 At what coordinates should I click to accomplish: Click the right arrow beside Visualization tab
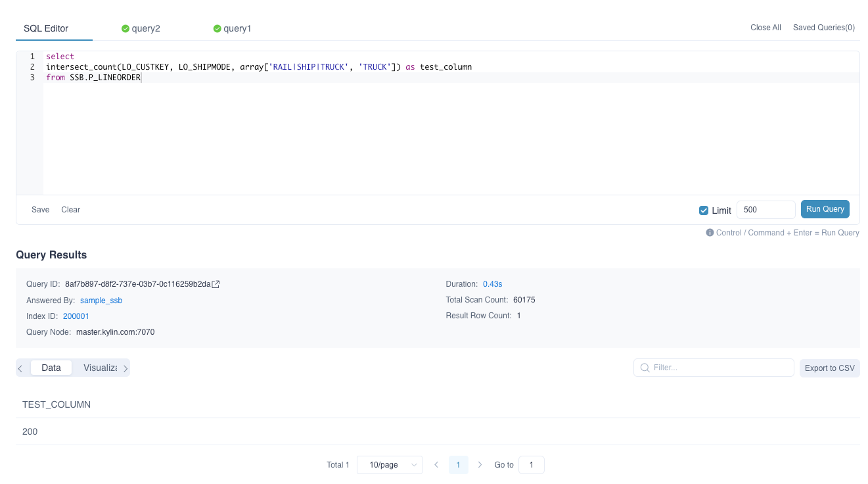(126, 368)
